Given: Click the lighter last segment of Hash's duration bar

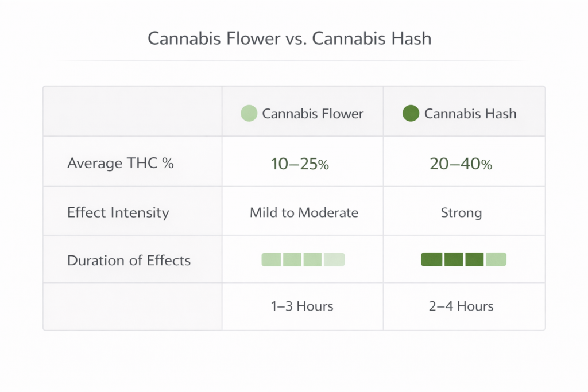Looking at the screenshot, I should coord(496,259).
